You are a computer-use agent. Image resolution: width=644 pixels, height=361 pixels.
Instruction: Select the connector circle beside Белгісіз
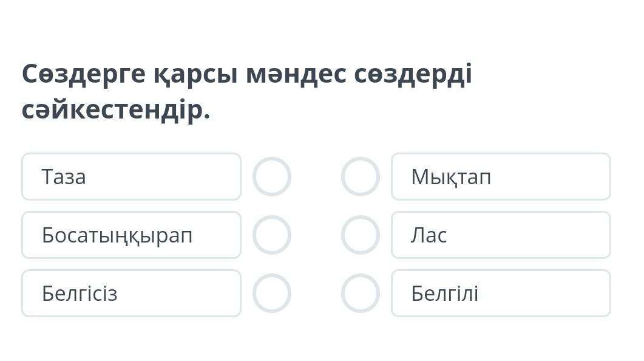[271, 294]
